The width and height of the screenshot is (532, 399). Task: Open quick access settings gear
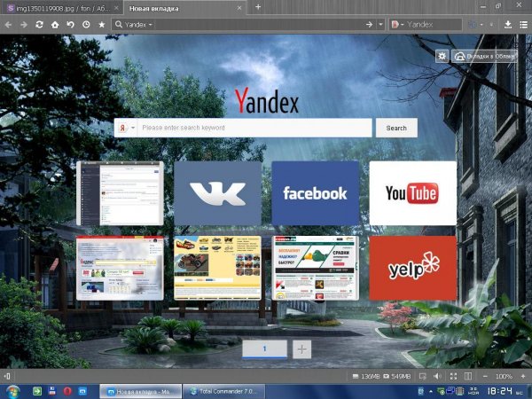point(442,56)
